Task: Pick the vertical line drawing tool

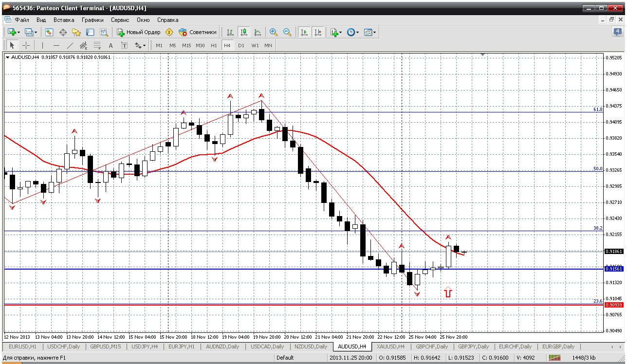Action: (42, 45)
